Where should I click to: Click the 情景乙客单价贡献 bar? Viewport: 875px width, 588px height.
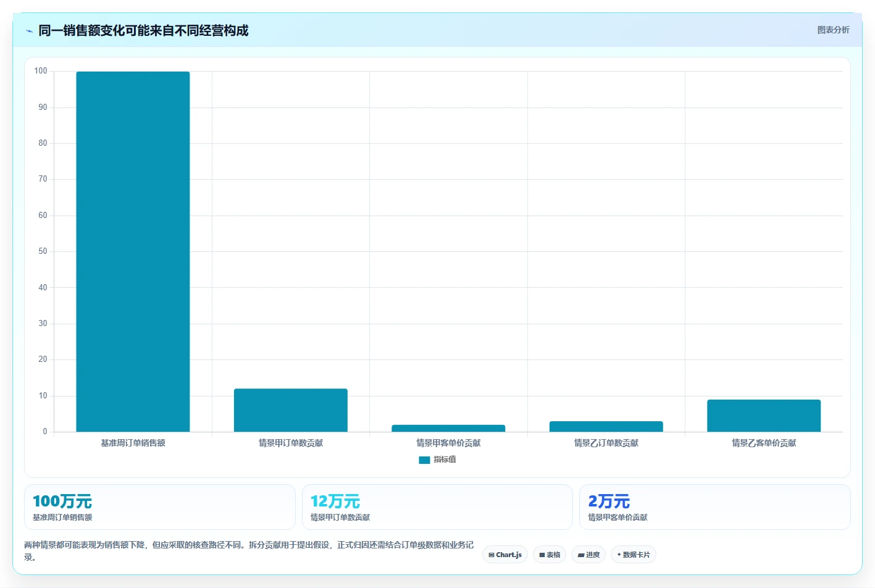[764, 416]
